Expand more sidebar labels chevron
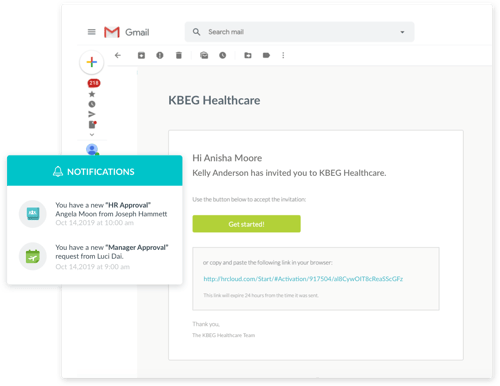Image resolution: width=500 pixels, height=386 pixels. point(92,135)
